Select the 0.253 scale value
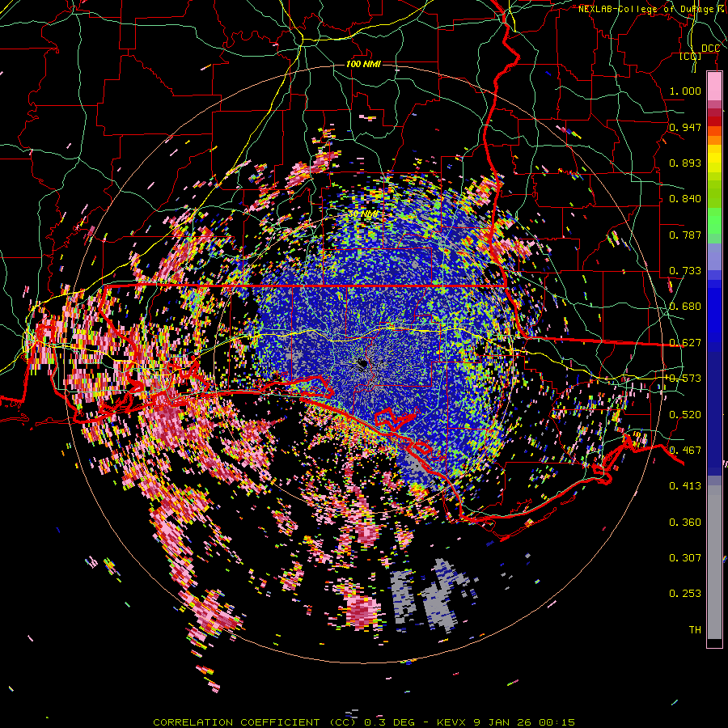This screenshot has width=728, height=728. (x=685, y=594)
